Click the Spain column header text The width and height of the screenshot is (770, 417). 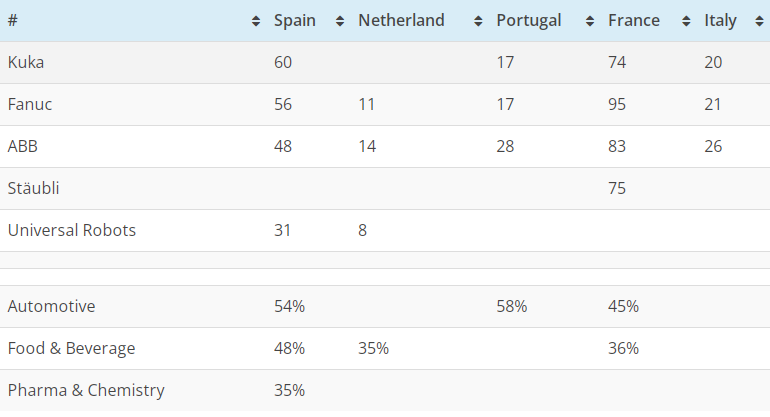[x=294, y=21]
